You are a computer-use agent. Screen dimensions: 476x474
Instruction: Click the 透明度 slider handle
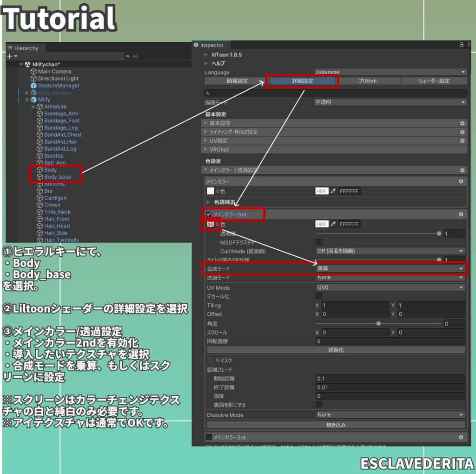point(439,234)
